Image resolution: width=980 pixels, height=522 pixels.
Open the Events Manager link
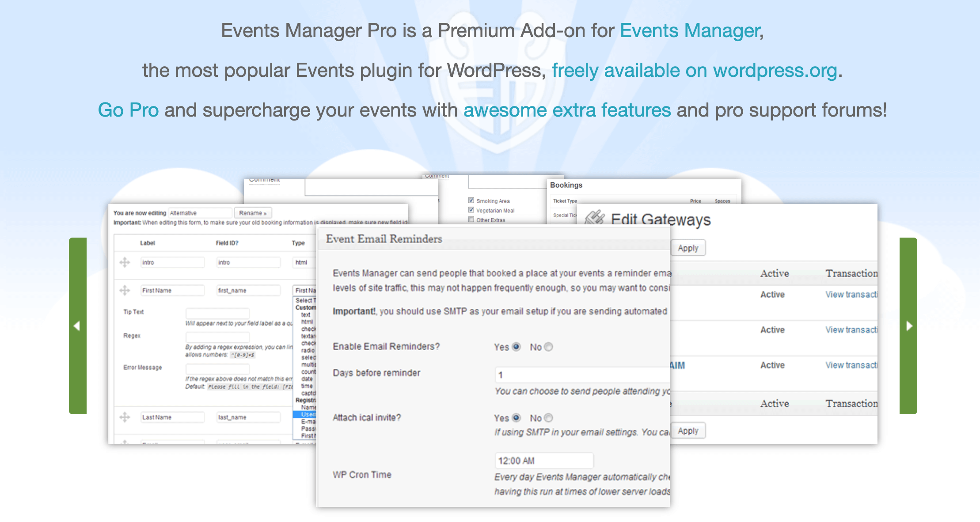click(x=690, y=30)
